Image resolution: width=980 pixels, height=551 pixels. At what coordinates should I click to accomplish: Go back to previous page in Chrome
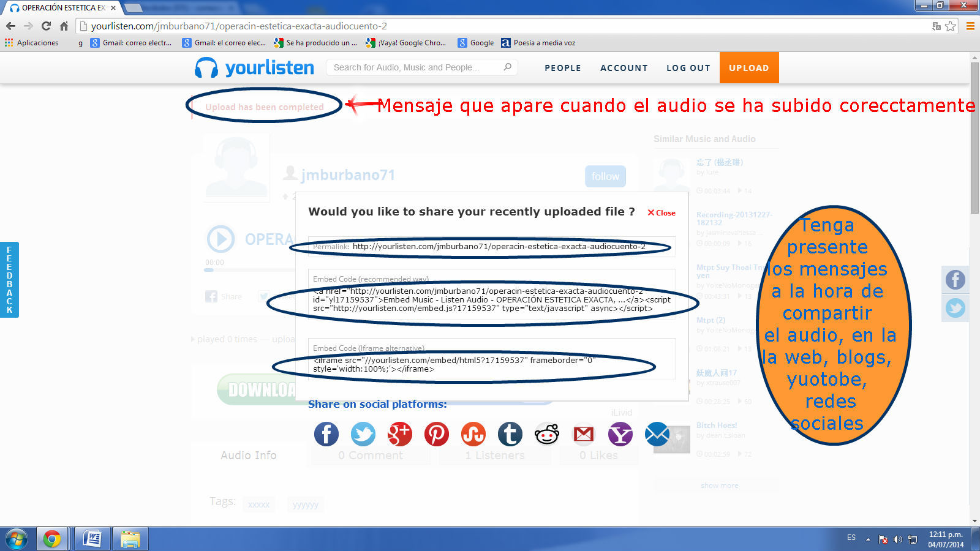[x=10, y=26]
